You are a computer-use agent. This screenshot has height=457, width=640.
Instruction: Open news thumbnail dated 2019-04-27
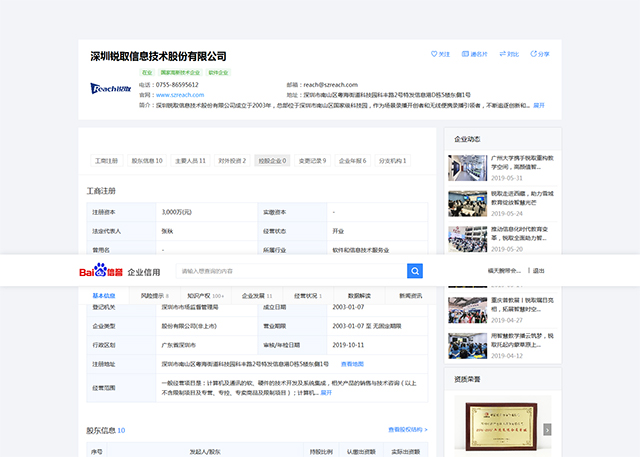click(468, 310)
